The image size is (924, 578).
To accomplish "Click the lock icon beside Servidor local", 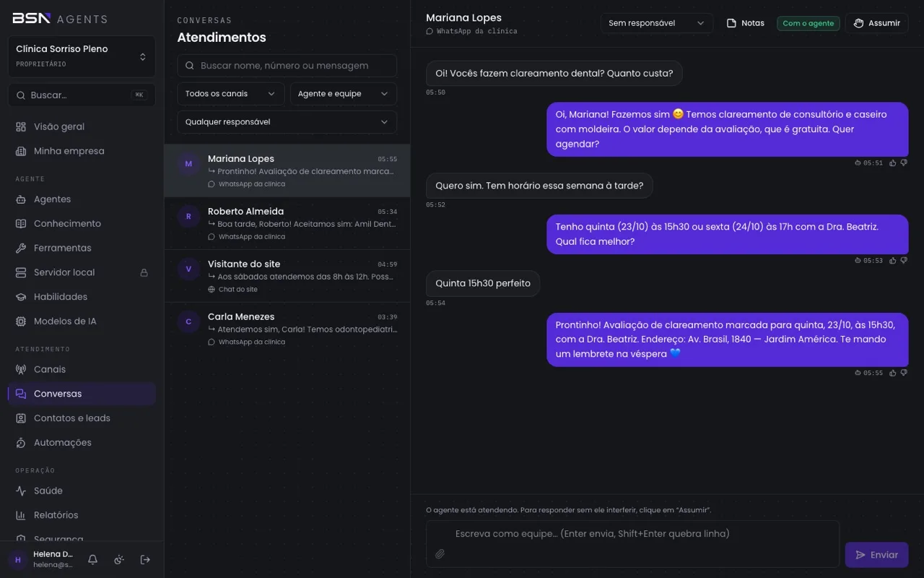I will coord(144,272).
